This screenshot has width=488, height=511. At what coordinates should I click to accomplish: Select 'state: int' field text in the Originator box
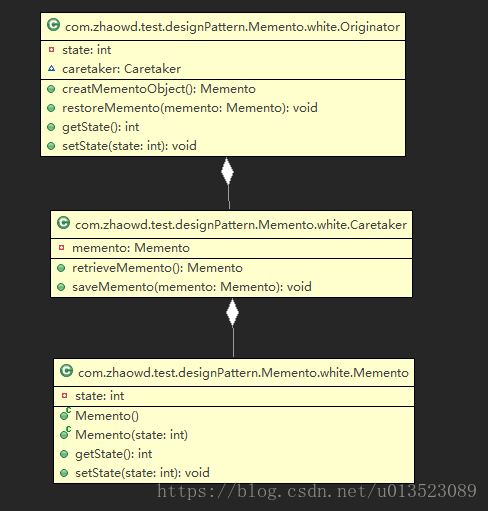(87, 50)
